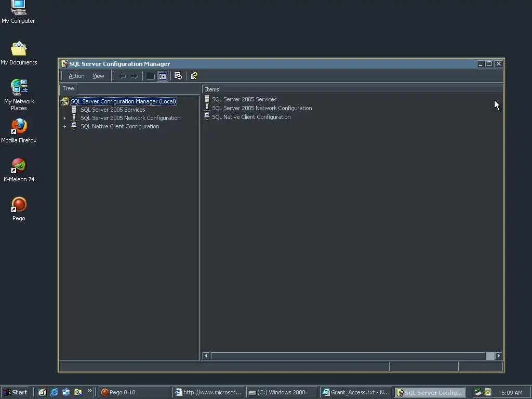Click the second system tray icon
The height and width of the screenshot is (399, 532).
coord(487,392)
